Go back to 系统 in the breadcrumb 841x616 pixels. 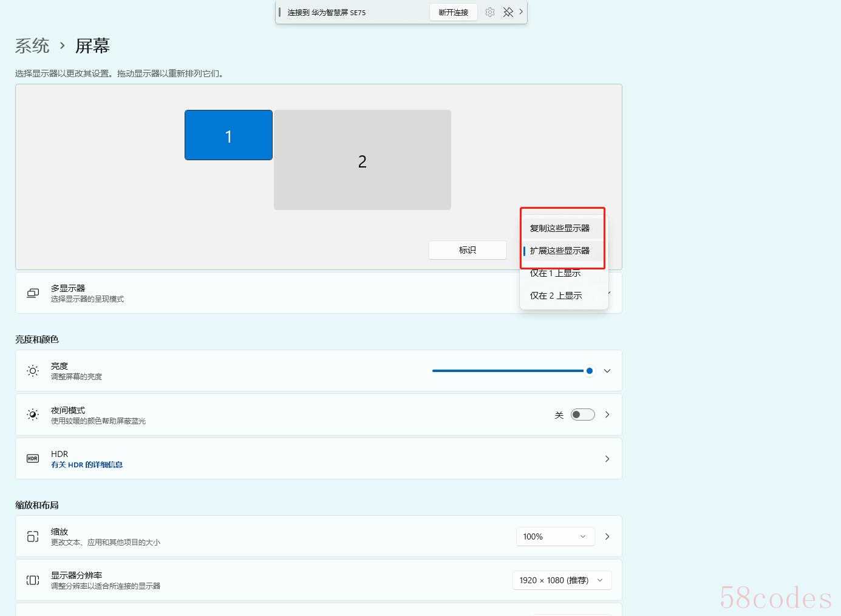coord(32,46)
